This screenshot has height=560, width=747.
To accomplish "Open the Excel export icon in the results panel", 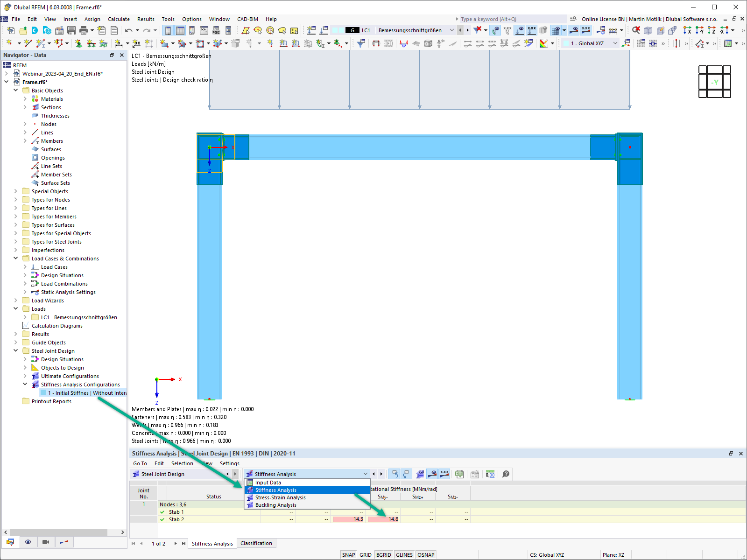I will pos(459,474).
